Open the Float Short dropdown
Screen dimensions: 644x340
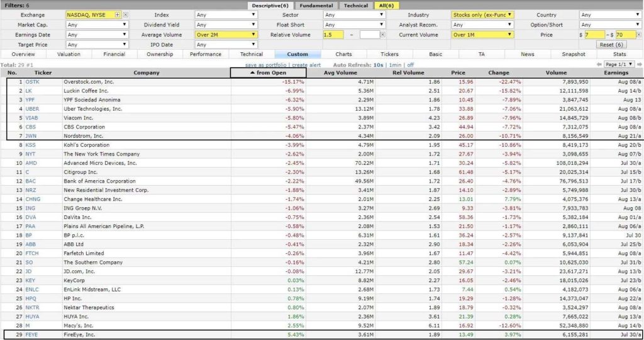click(x=355, y=25)
